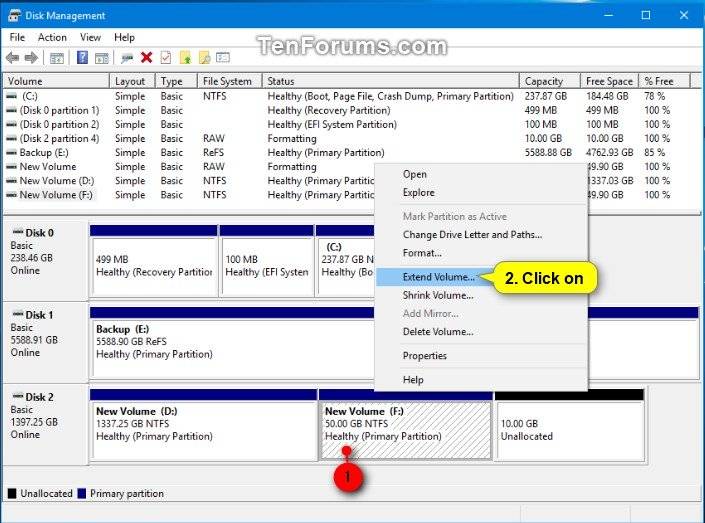Click the Forward arrow toolbar icon
The width and height of the screenshot is (705, 523).
click(x=31, y=58)
